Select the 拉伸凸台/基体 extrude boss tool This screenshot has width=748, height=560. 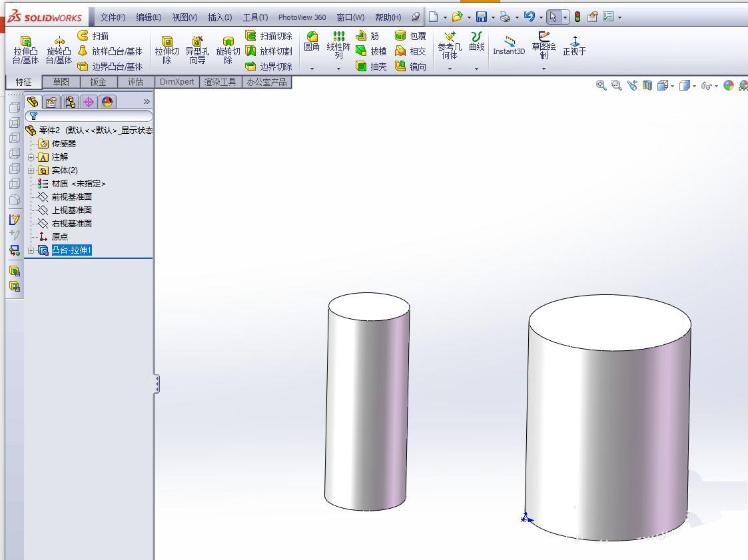[25, 50]
